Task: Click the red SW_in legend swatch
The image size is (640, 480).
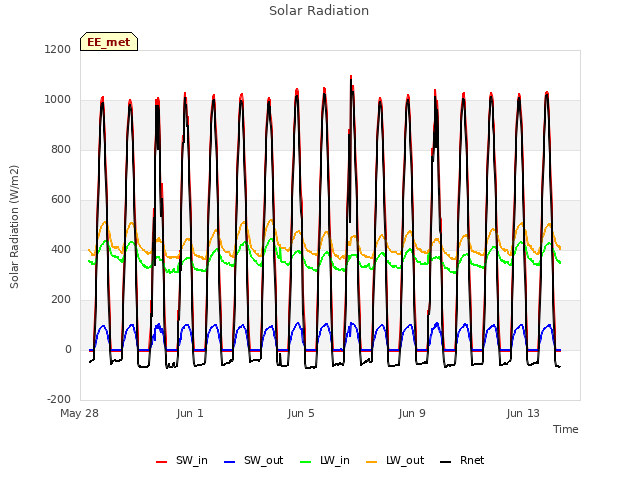Action: pyautogui.click(x=162, y=462)
